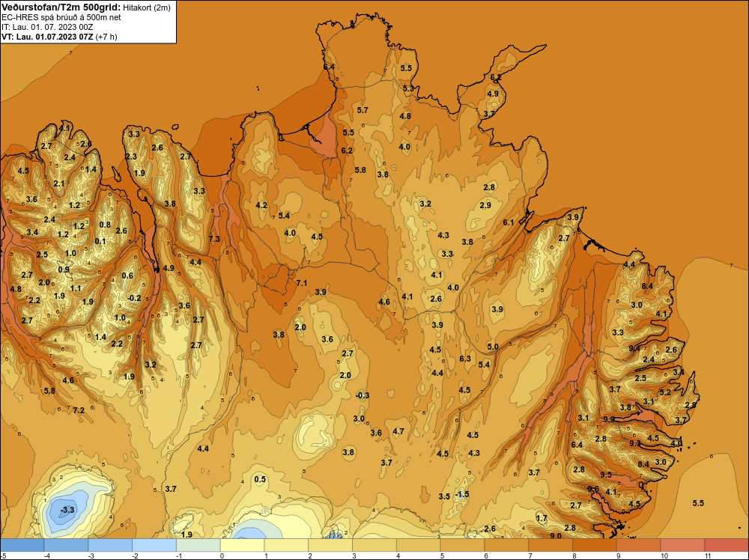Viewport: 749px width, 560px height.
Task: Click legend color swatch between -5 and -4
Action: tap(22, 545)
